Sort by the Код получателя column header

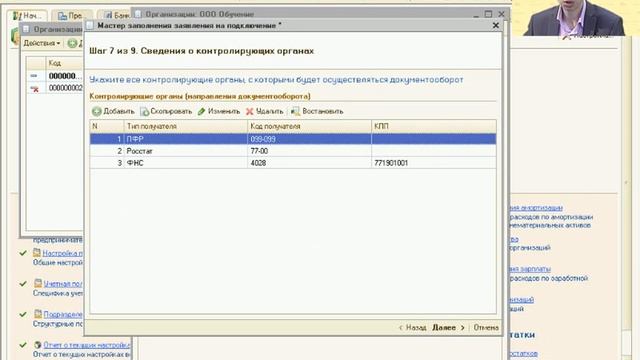tap(309, 127)
